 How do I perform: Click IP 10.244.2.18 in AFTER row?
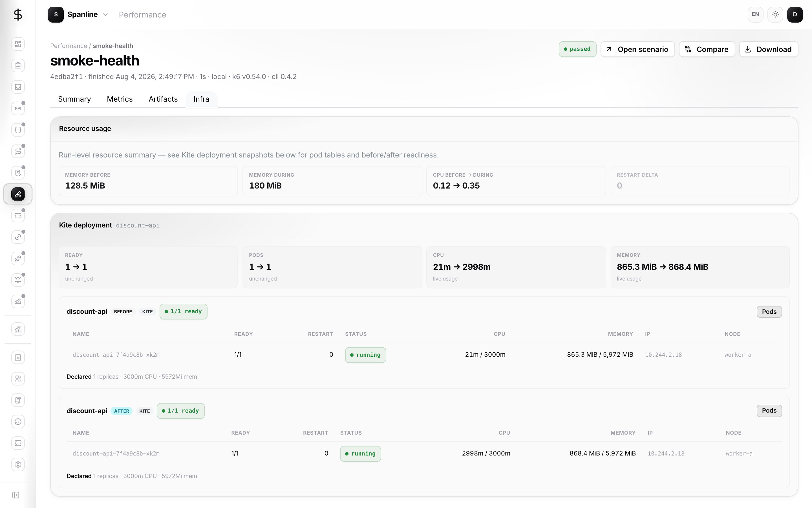[x=666, y=454]
